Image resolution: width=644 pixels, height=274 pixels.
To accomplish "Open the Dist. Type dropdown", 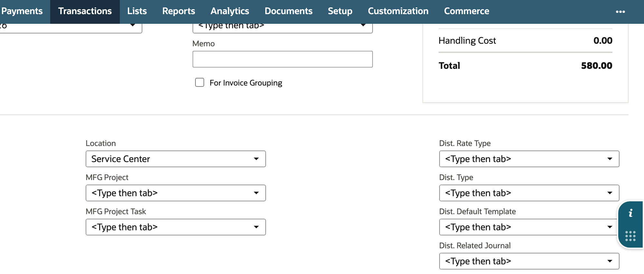I will pos(529,193).
